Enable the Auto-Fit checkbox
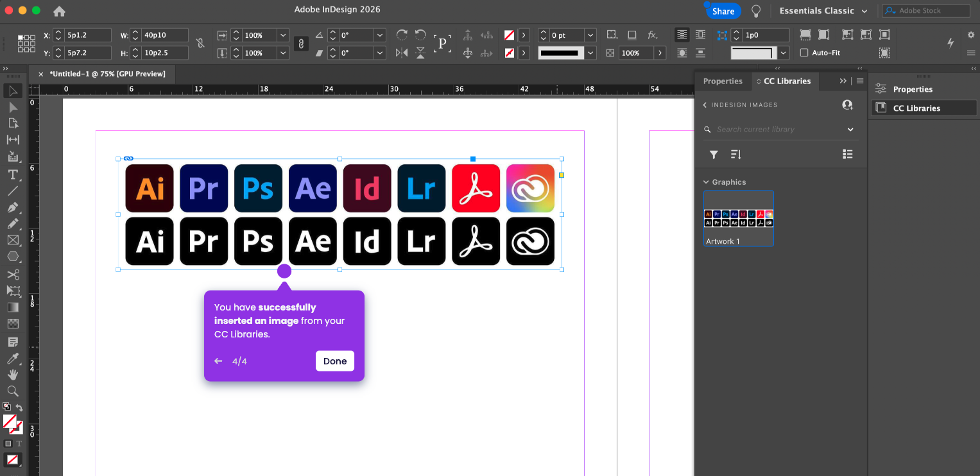This screenshot has width=980, height=476. [804, 53]
